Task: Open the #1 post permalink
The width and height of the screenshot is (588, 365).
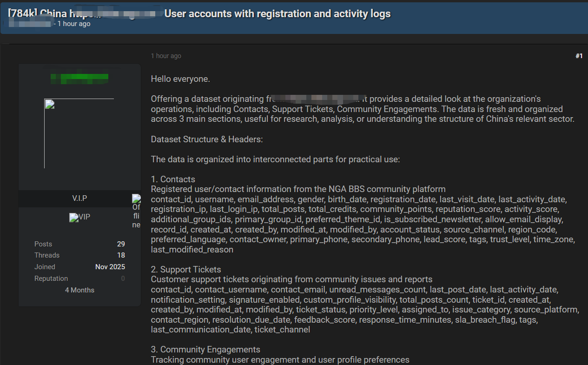Action: click(579, 56)
